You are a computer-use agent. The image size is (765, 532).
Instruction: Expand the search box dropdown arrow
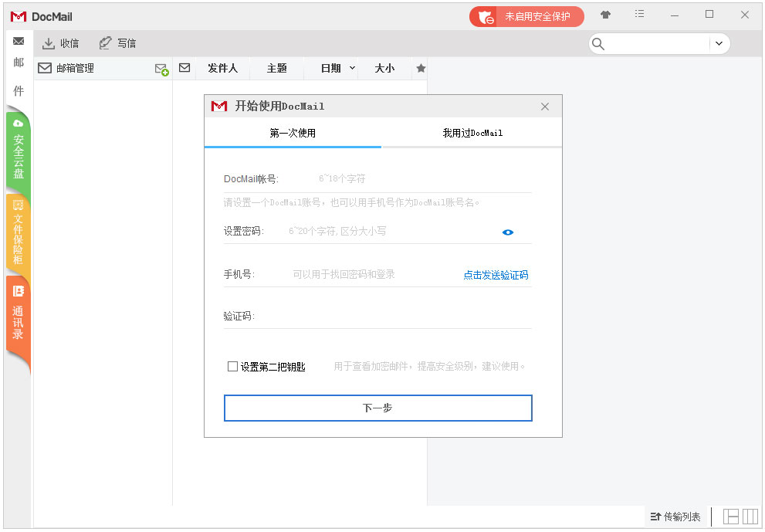(x=719, y=44)
